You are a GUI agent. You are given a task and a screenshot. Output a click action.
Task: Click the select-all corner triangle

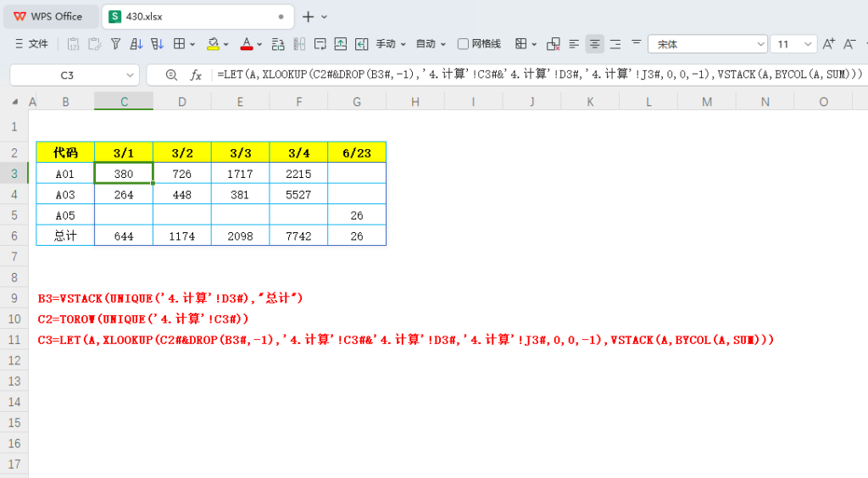tap(15, 102)
